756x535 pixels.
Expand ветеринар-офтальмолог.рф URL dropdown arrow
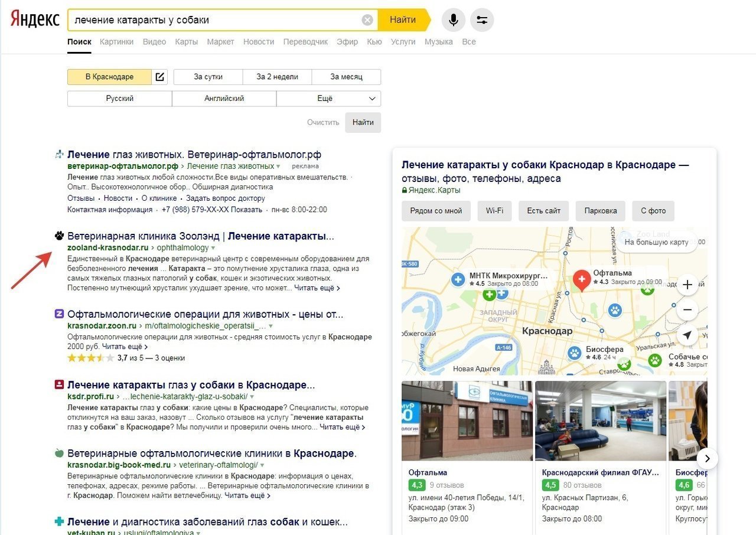click(278, 167)
